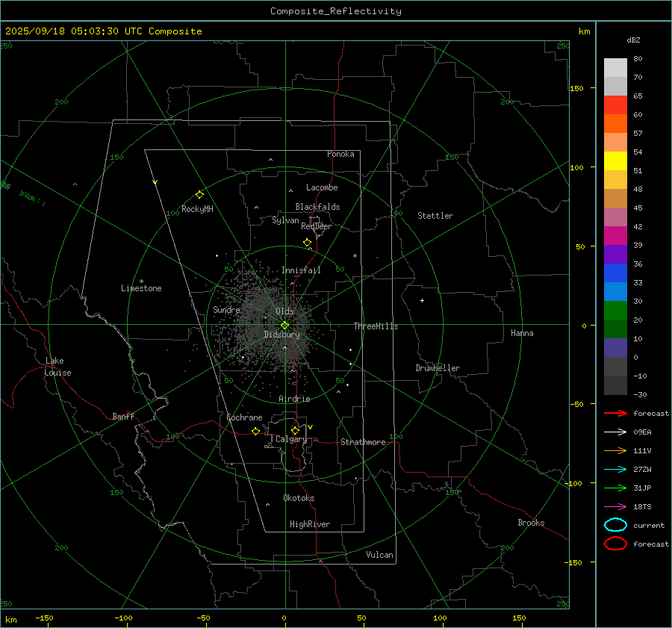Click the Strathmore city label

pos(363,442)
